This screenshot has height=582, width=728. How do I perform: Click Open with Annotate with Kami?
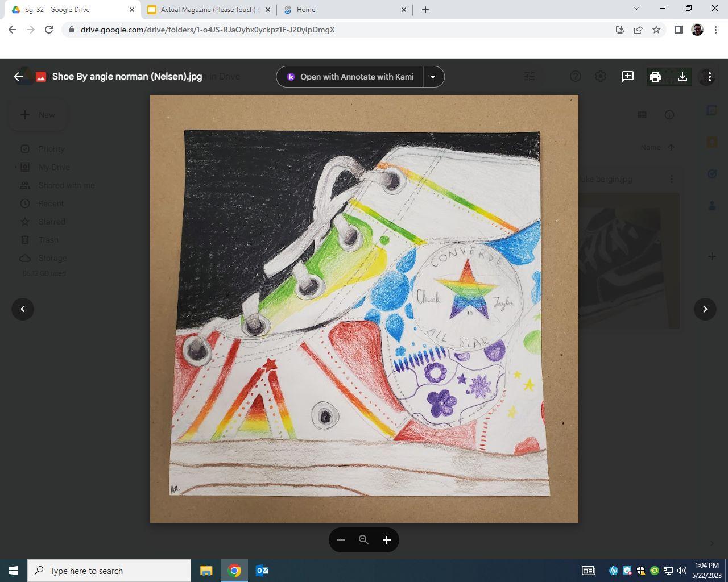(350, 77)
